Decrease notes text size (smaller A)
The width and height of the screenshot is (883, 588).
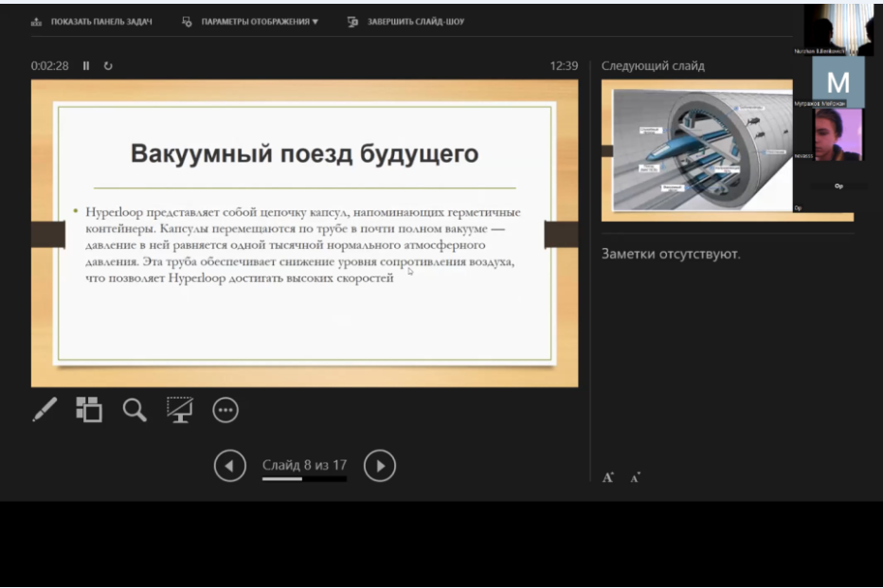(635, 478)
